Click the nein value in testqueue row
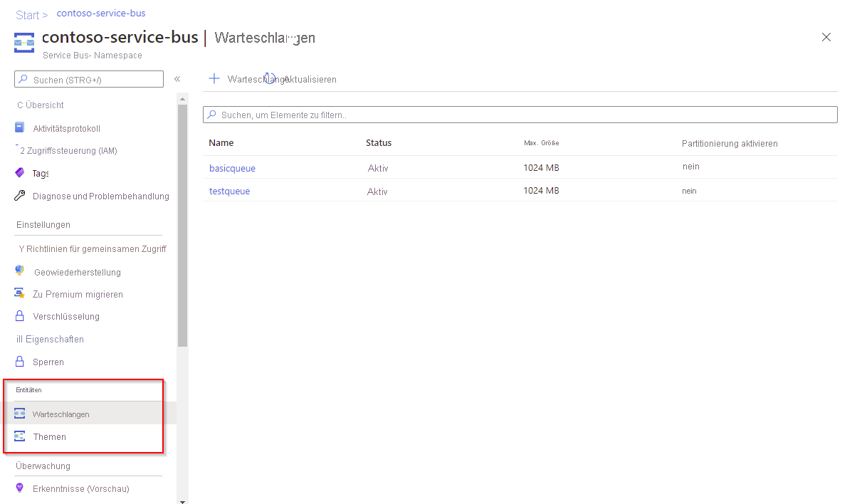The image size is (852, 504). pos(689,191)
